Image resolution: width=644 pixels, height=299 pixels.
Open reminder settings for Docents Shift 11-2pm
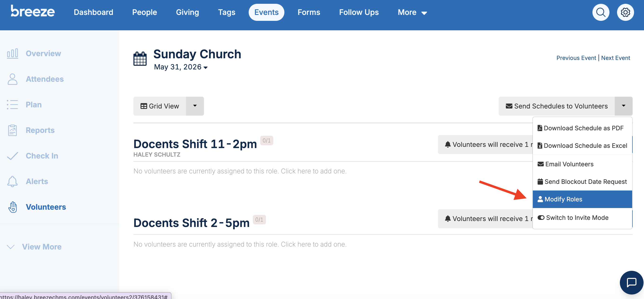click(485, 145)
